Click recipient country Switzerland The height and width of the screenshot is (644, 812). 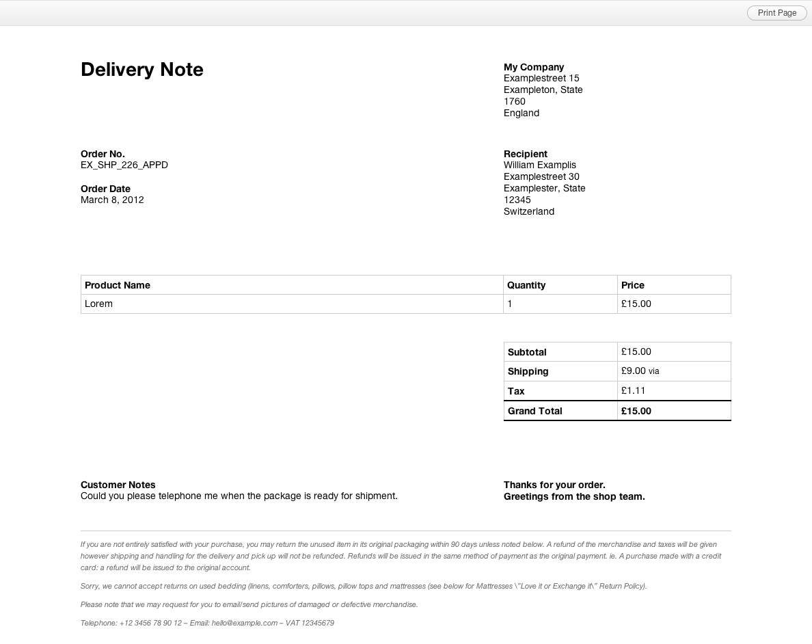point(529,211)
